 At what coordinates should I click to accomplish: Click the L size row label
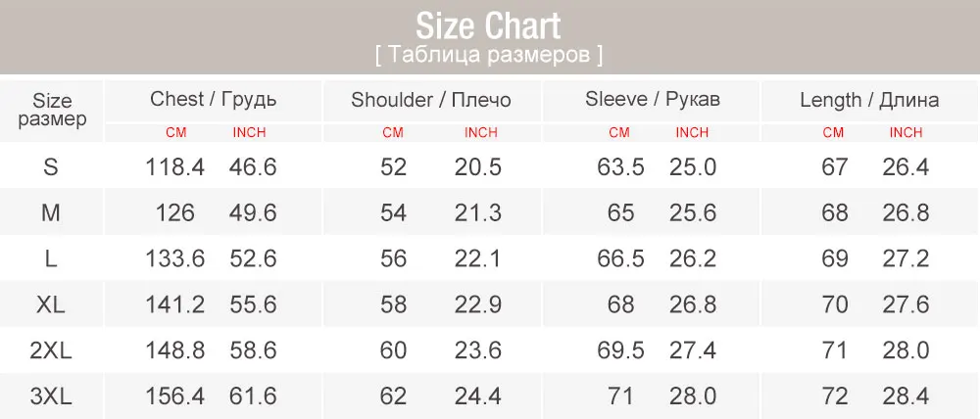pyautogui.click(x=51, y=258)
